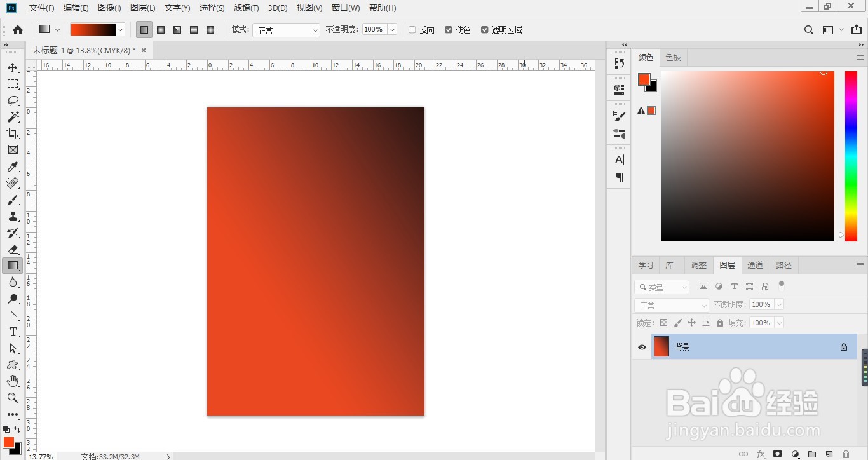Click the Home button in options bar
This screenshot has height=460, width=868.
pyautogui.click(x=18, y=30)
